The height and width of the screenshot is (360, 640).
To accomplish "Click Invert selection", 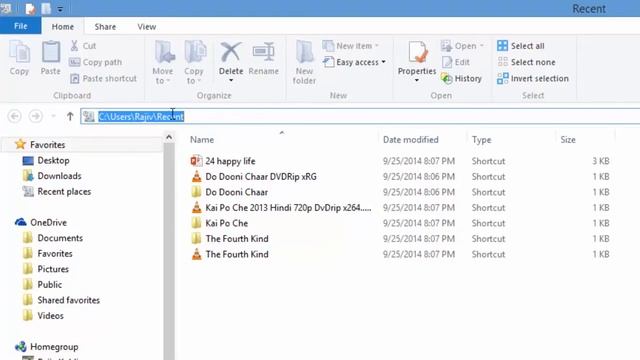I will coord(533,78).
